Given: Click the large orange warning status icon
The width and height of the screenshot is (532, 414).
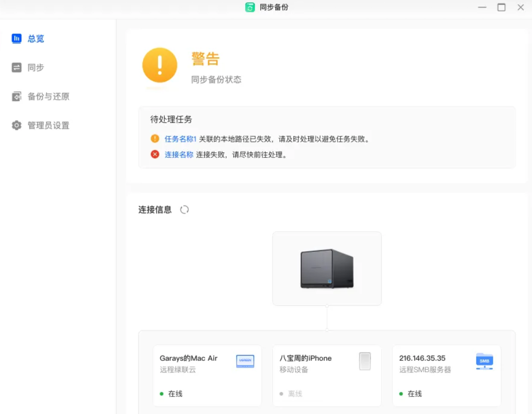Looking at the screenshot, I should [159, 65].
